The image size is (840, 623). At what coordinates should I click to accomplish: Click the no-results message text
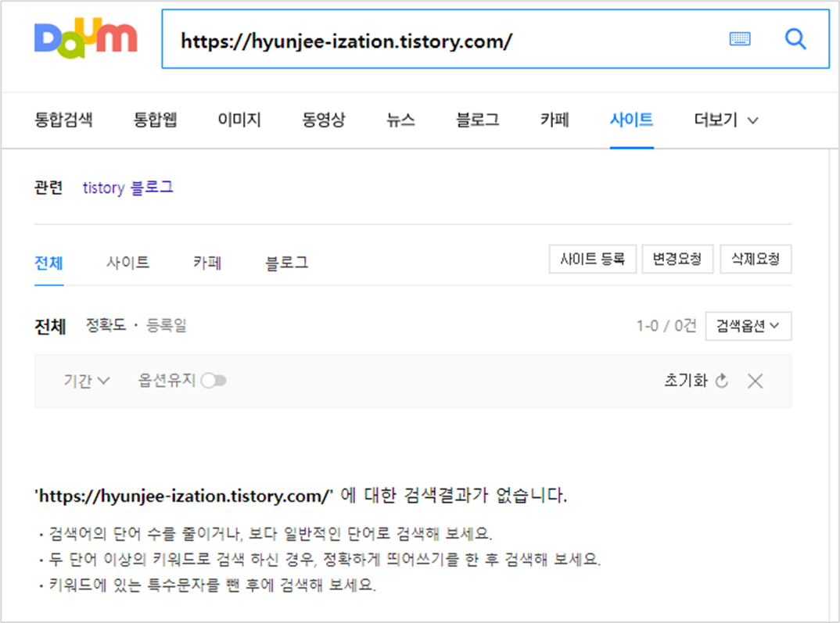pos(300,495)
